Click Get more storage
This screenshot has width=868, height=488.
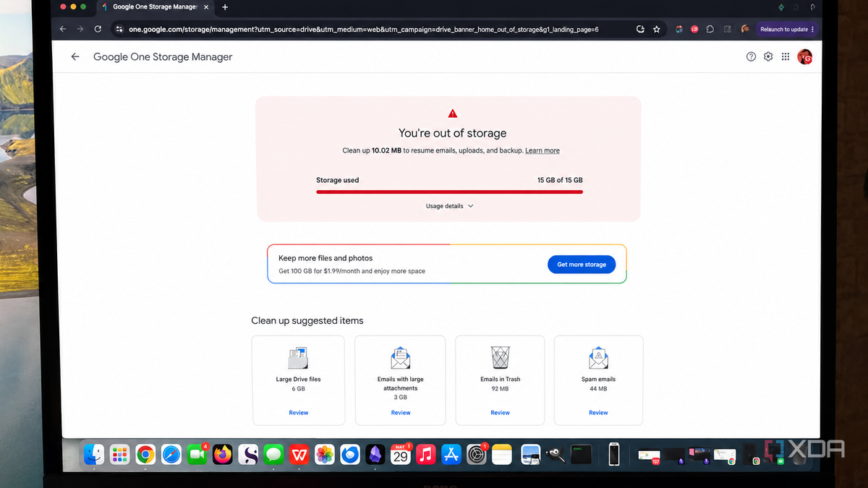click(582, 265)
